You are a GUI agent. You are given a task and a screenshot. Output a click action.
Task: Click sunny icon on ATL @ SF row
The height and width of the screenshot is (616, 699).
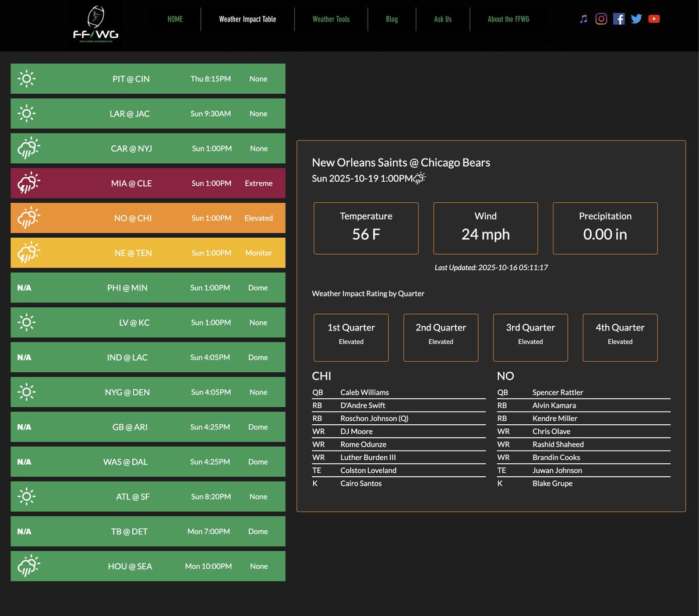(x=26, y=497)
